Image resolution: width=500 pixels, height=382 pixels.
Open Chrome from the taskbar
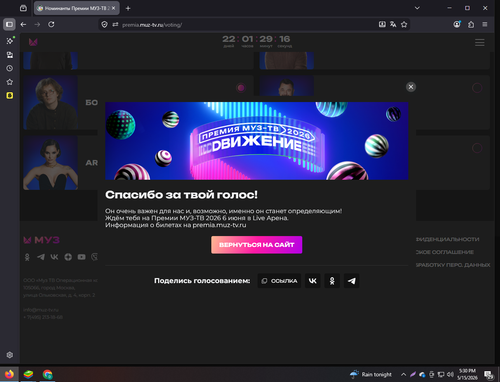pos(47,374)
